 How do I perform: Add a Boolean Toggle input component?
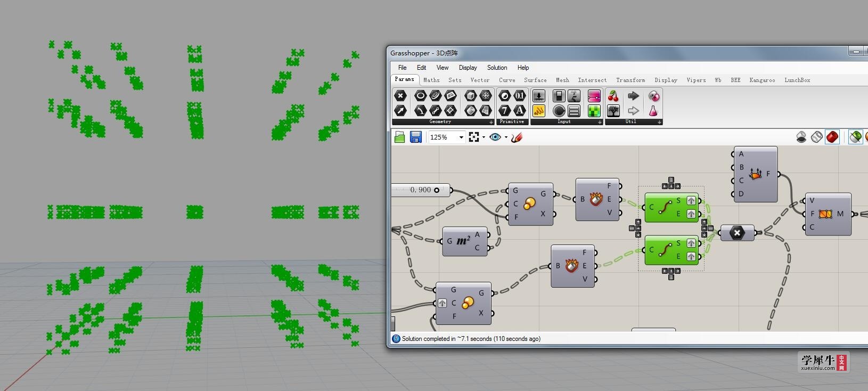pos(559,96)
